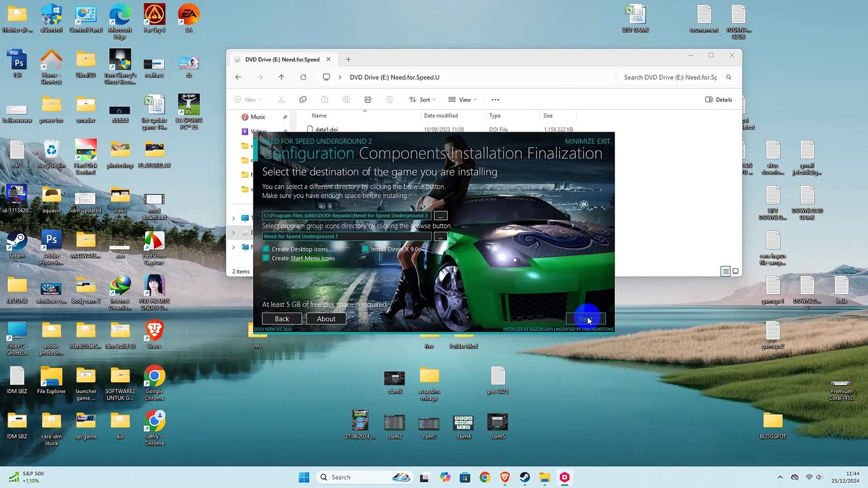Screen dimensions: 868x488
Task: Open Windows Start menu
Action: click(304, 477)
